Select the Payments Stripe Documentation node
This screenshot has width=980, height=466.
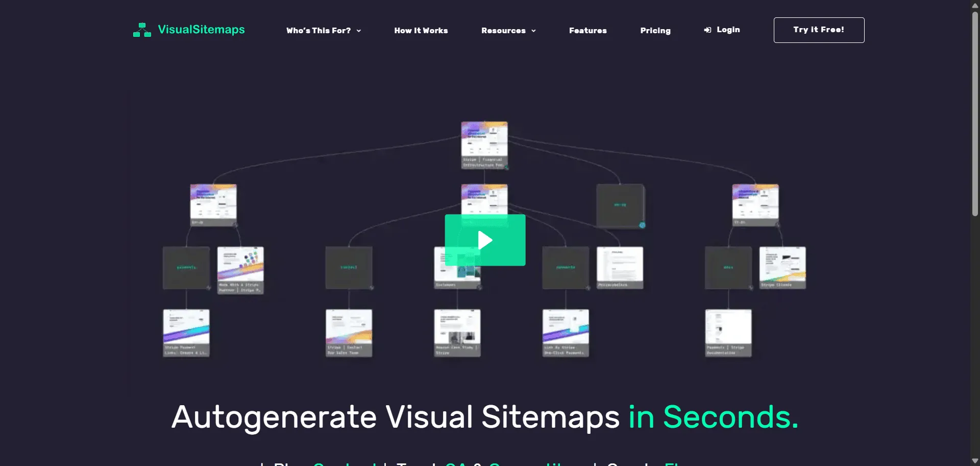point(728,333)
